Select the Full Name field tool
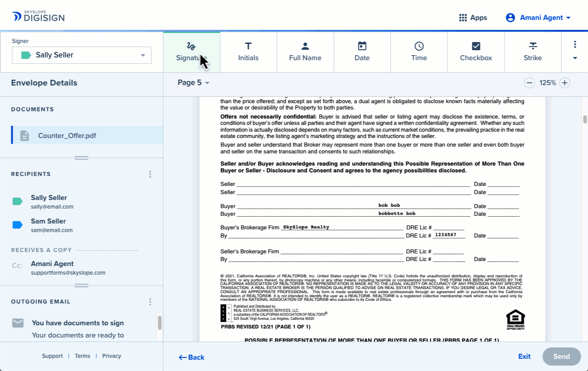 click(x=305, y=52)
